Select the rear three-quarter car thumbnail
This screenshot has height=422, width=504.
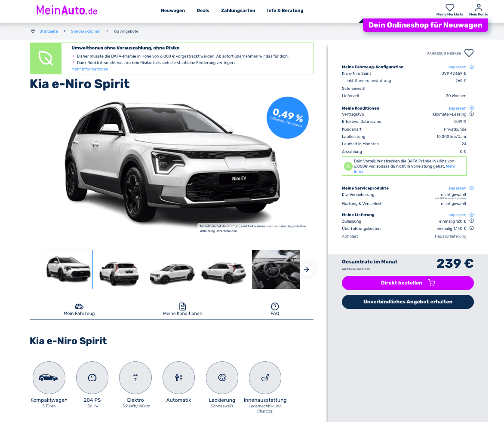pyautogui.click(x=223, y=272)
